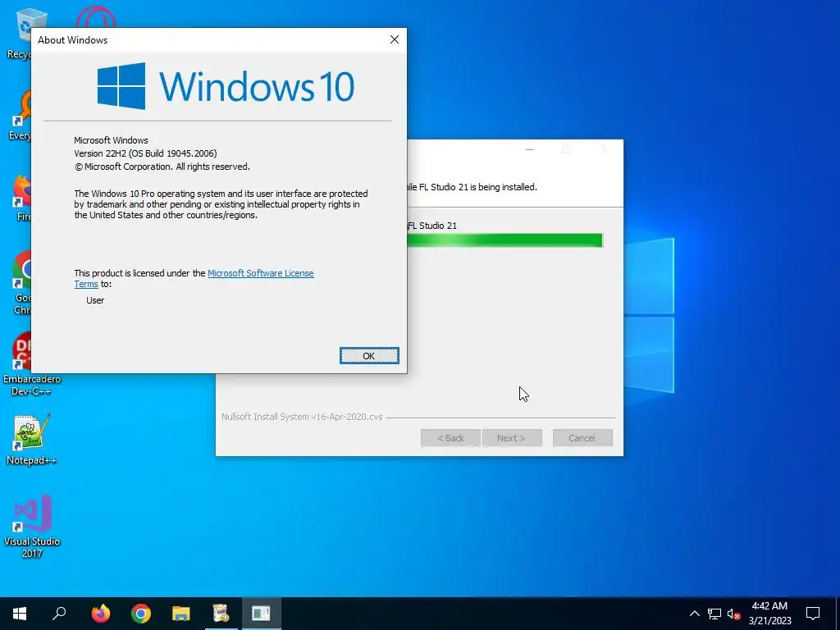Click the greyed Next button in installer
840x630 pixels.
click(512, 438)
